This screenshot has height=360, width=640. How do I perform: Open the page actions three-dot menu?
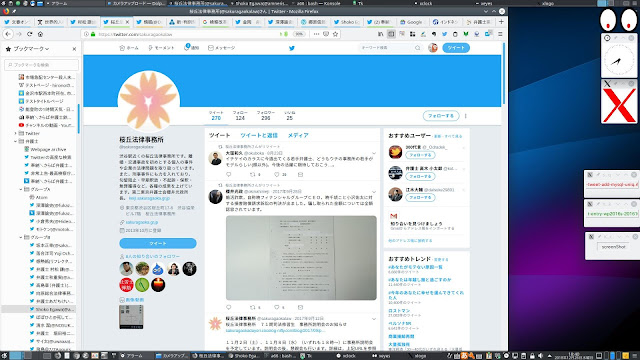[x=316, y=34]
